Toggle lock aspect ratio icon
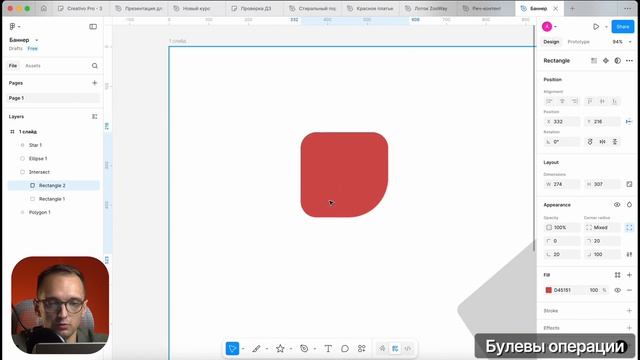 (x=629, y=184)
